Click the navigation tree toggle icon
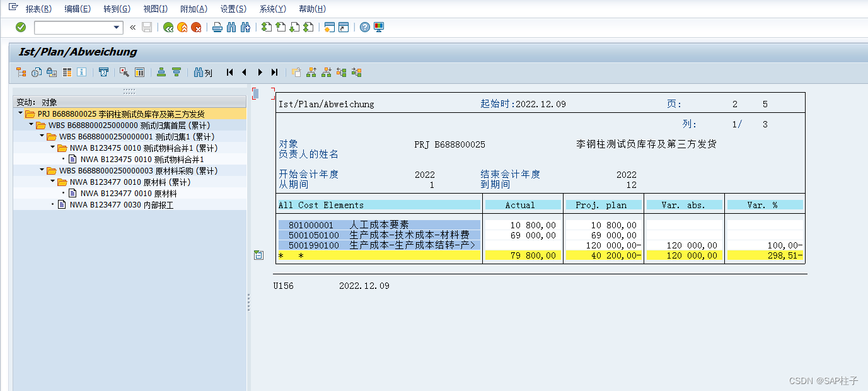The image size is (868, 391). tap(21, 73)
